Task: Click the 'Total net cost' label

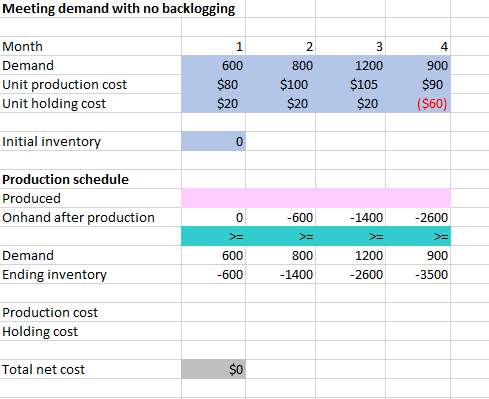Action: [x=43, y=370]
